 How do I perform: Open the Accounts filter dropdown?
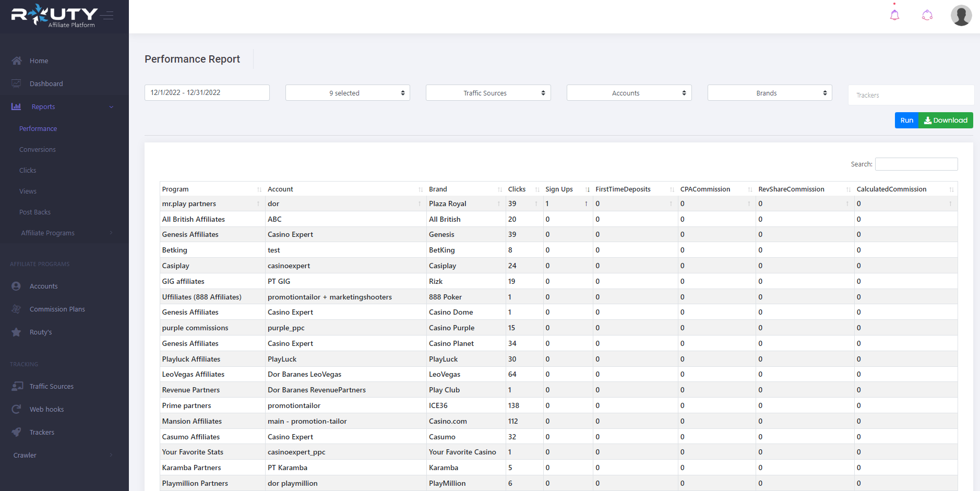pos(629,93)
